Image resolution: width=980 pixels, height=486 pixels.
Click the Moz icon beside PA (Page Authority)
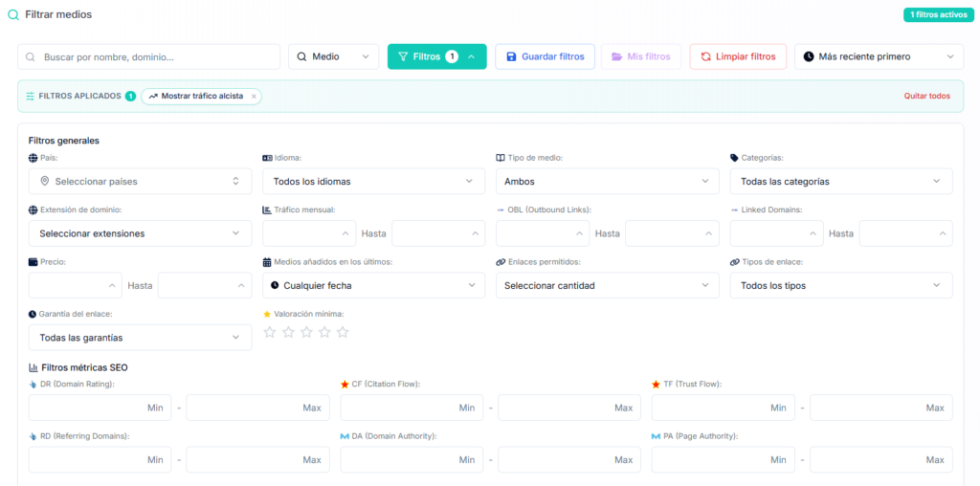[x=656, y=436]
